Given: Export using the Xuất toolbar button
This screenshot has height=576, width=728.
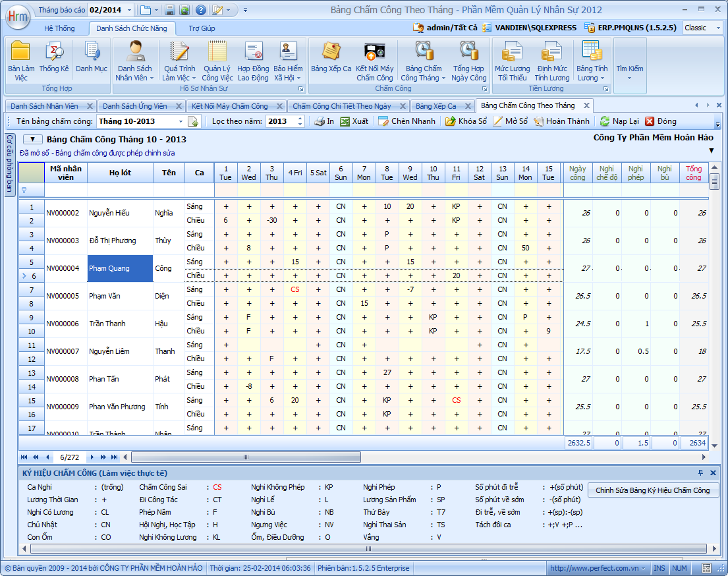Looking at the screenshot, I should (354, 121).
